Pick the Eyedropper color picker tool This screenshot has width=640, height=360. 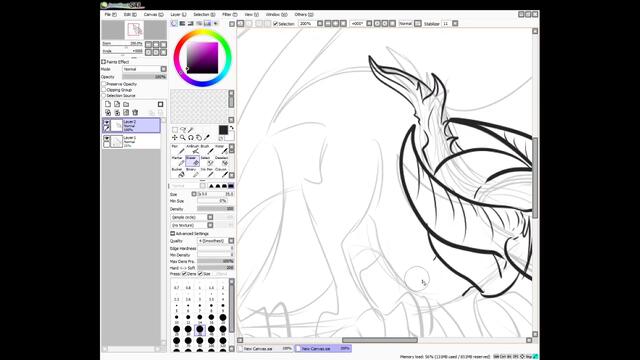207,138
